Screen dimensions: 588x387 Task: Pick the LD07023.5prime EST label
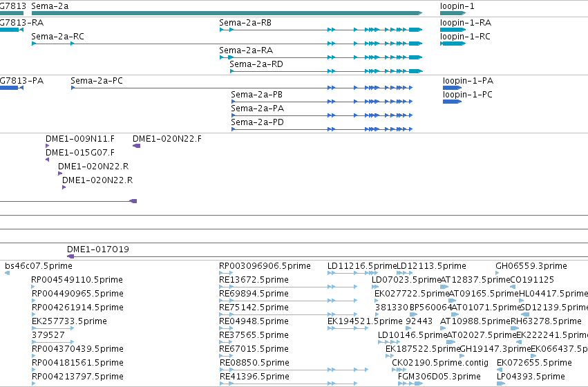tap(406, 280)
